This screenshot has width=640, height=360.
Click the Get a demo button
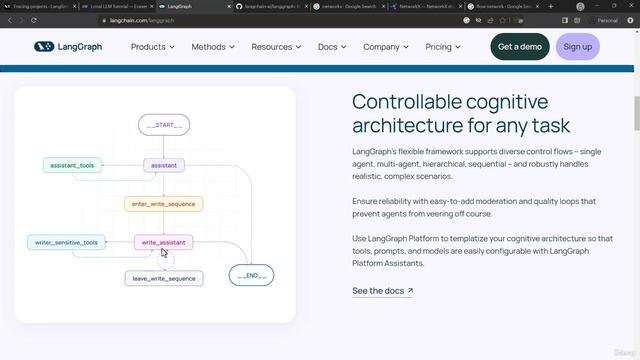[520, 47]
